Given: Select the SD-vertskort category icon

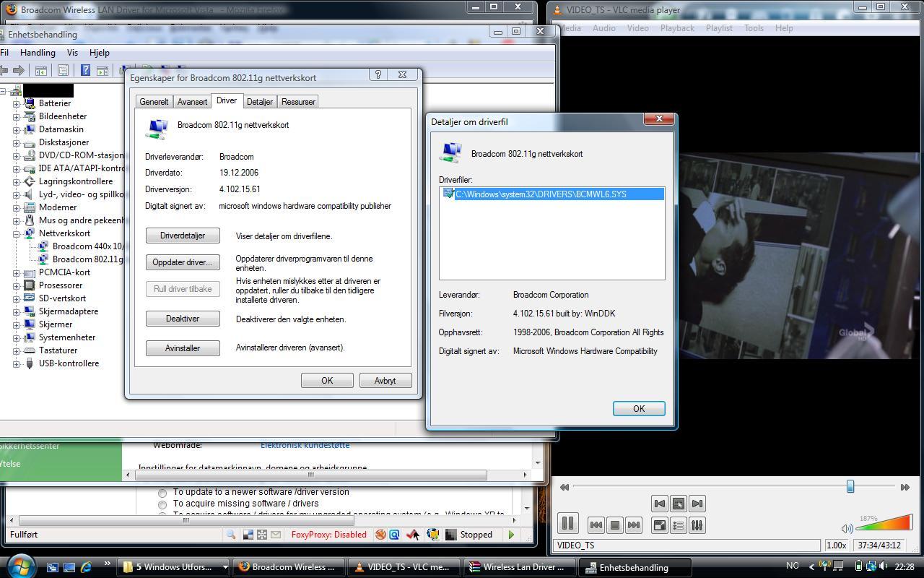Looking at the screenshot, I should tap(30, 298).
